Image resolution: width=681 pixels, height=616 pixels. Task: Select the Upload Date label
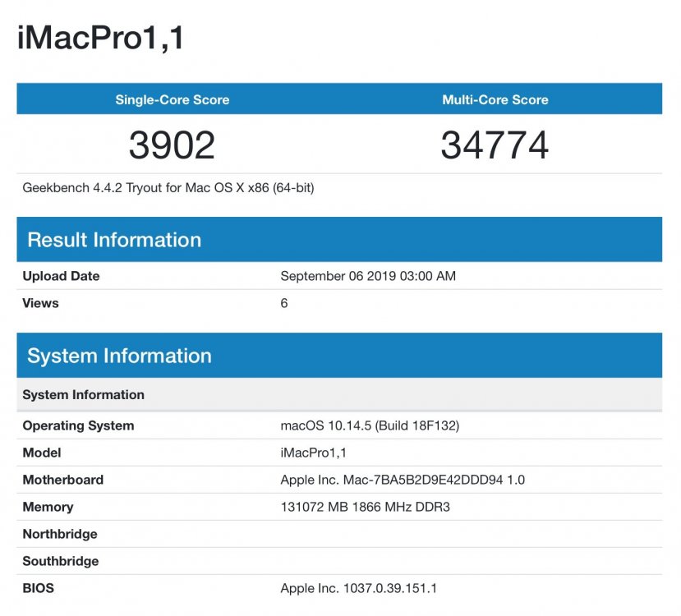pos(61,276)
